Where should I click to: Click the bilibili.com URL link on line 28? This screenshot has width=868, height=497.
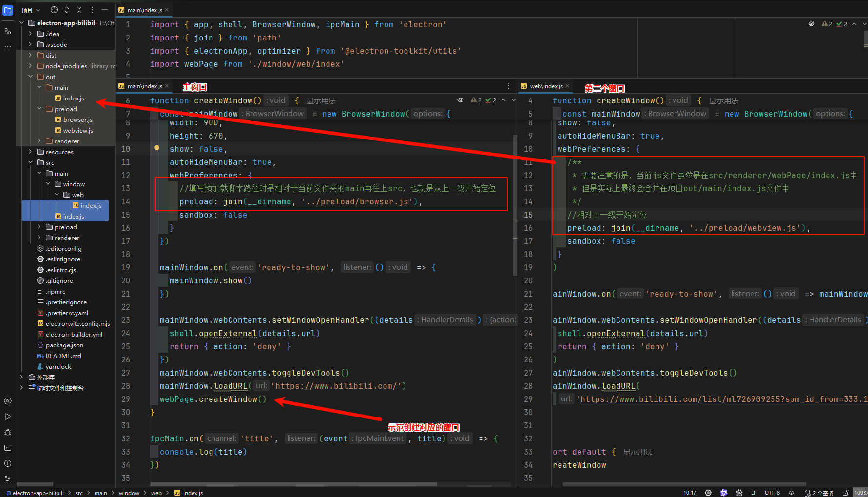pyautogui.click(x=337, y=386)
